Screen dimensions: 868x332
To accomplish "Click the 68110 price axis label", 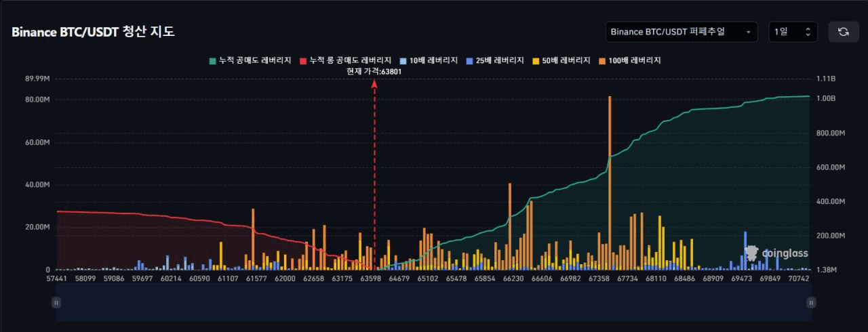I will tap(656, 278).
